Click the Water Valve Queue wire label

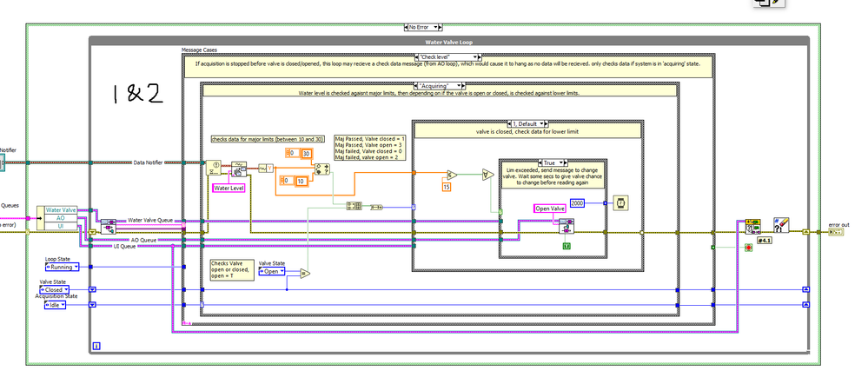(x=150, y=220)
